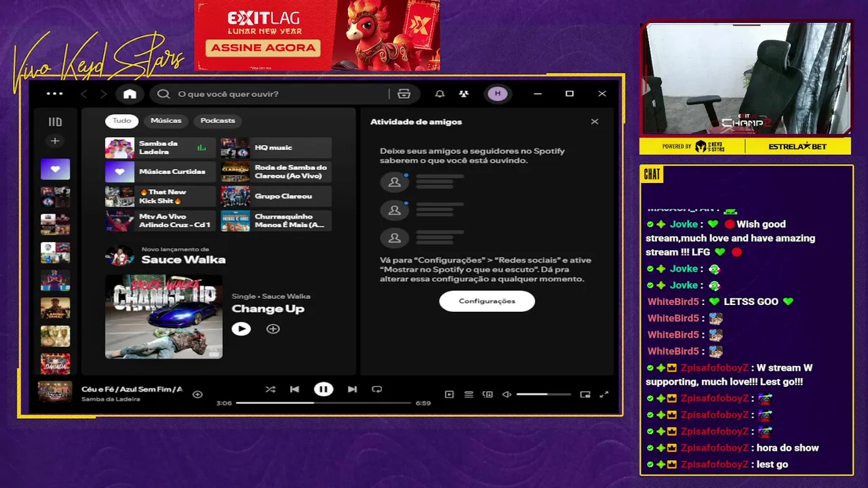Close the 'Atividade de amigos' panel

click(595, 122)
